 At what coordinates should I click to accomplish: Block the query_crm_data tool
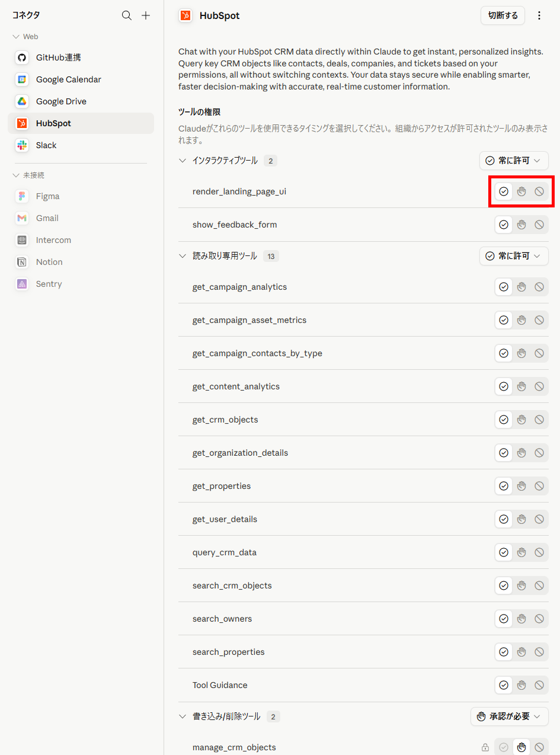tap(539, 552)
